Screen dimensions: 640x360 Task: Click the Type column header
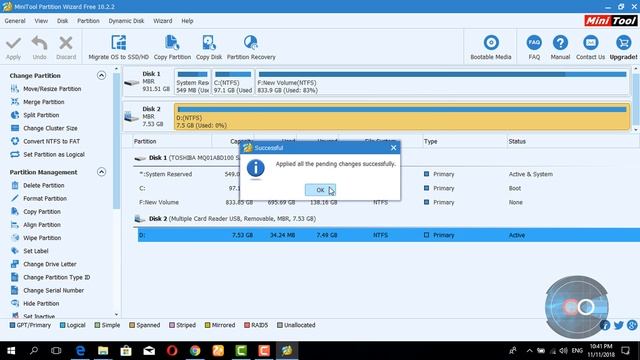pyautogui.click(x=430, y=141)
